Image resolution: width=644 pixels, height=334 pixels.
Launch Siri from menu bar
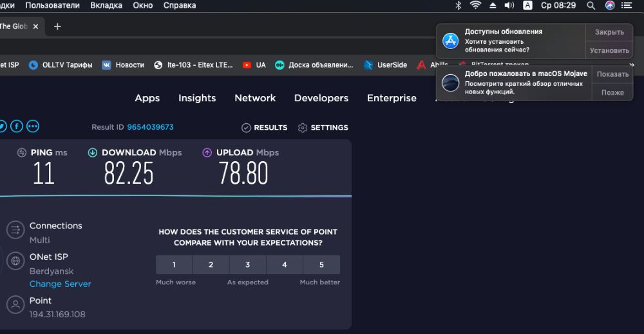coord(610,5)
